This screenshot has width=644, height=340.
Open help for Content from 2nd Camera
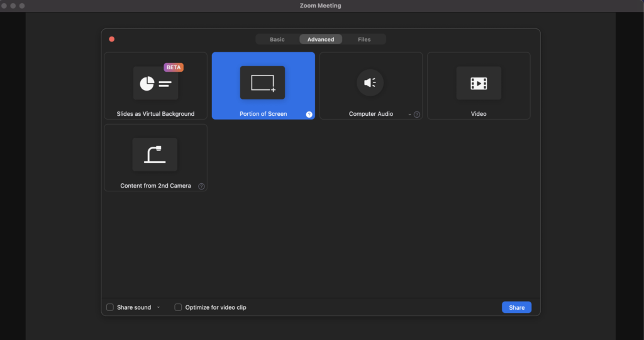click(201, 186)
